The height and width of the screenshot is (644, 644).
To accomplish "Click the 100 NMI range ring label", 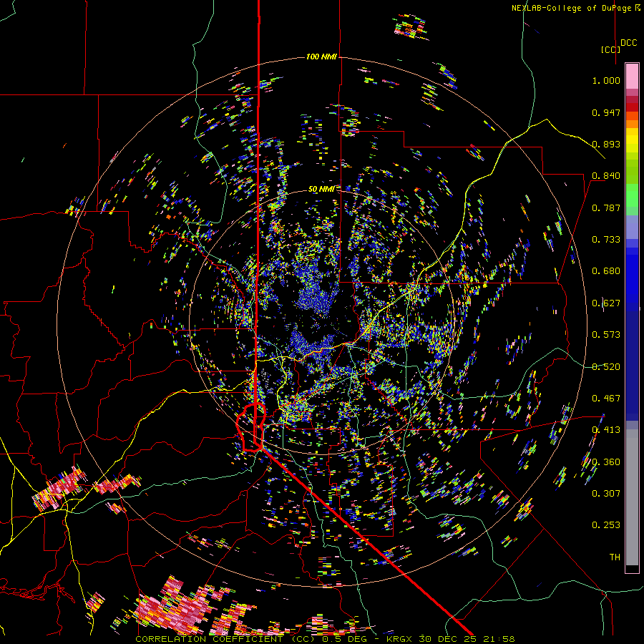I will coord(321,57).
